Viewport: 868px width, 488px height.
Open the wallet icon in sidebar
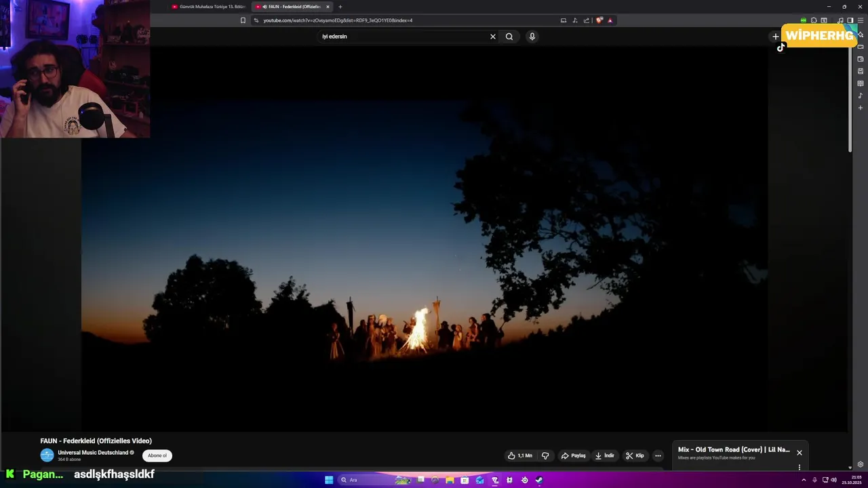click(861, 59)
